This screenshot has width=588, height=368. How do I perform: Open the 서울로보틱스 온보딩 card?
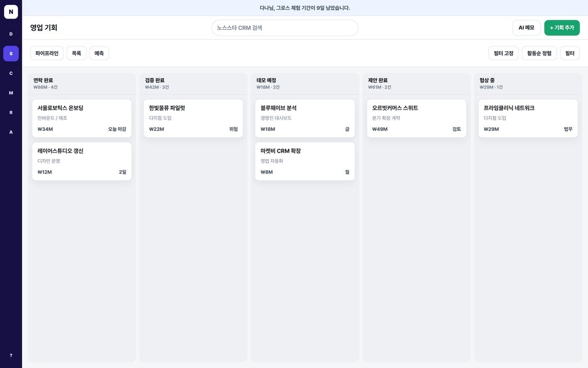(82, 119)
